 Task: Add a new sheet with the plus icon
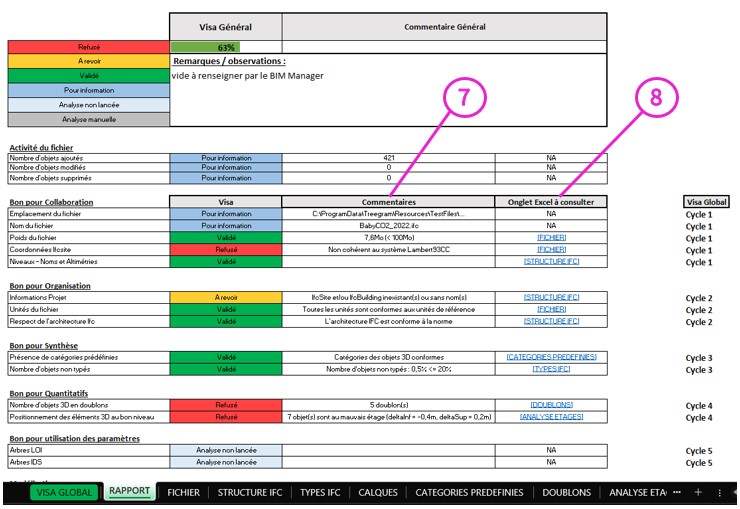[x=698, y=492]
